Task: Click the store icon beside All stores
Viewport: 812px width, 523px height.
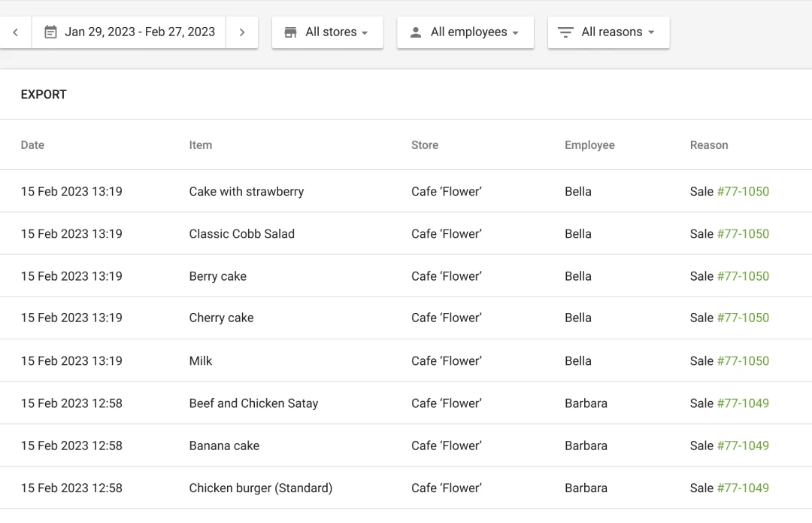Action: coord(290,32)
